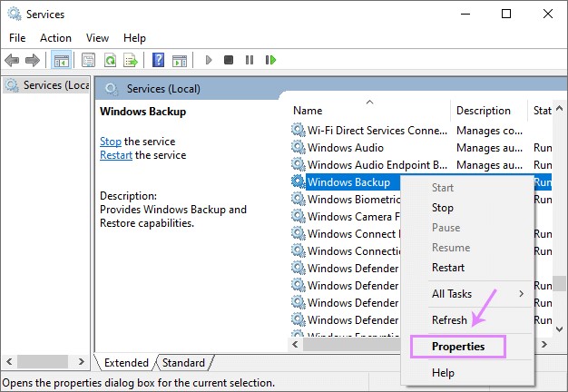Click the Restart the service link
This screenshot has height=392, width=568.
click(x=117, y=155)
